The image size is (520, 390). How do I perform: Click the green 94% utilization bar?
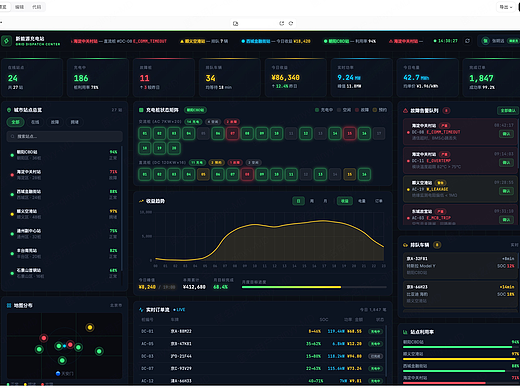[x=457, y=347]
